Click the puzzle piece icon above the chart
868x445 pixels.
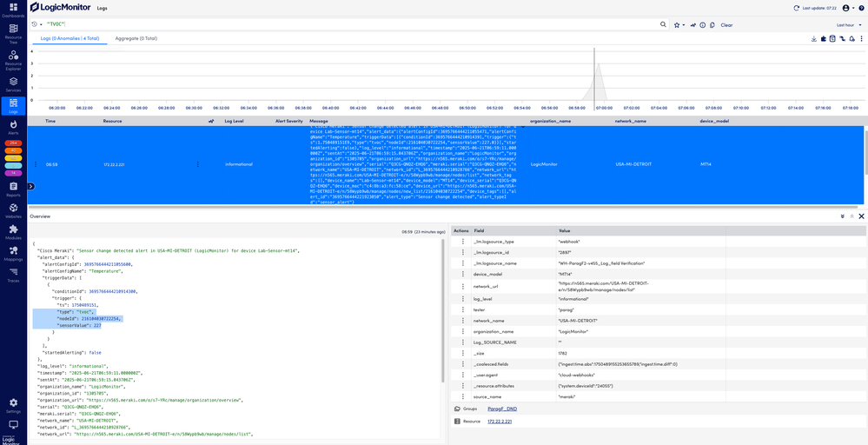[x=823, y=39]
